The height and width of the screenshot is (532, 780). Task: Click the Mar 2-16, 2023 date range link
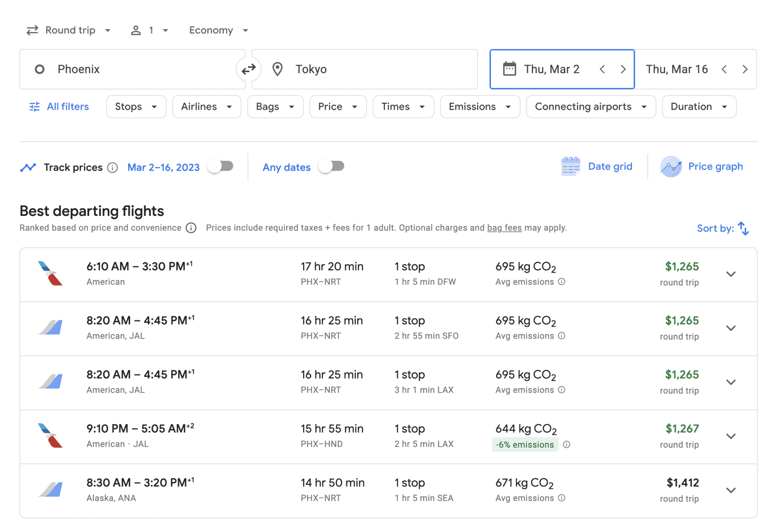[163, 167]
